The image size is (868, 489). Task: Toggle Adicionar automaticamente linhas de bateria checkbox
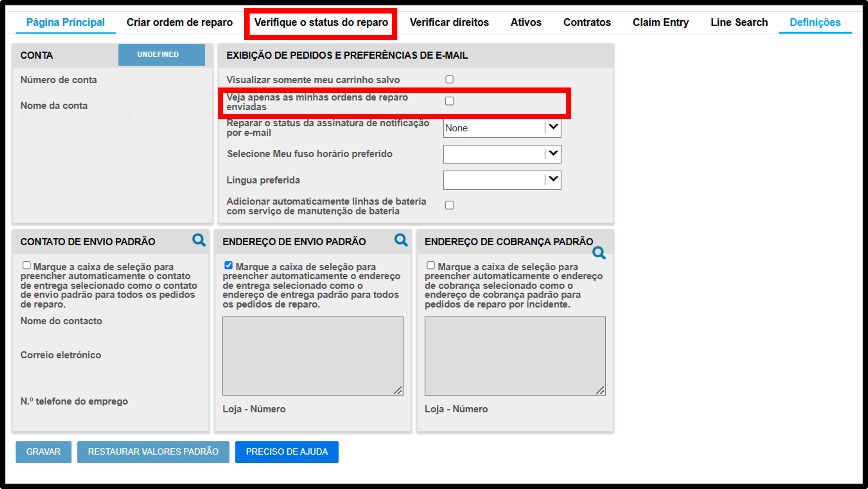pyautogui.click(x=449, y=205)
